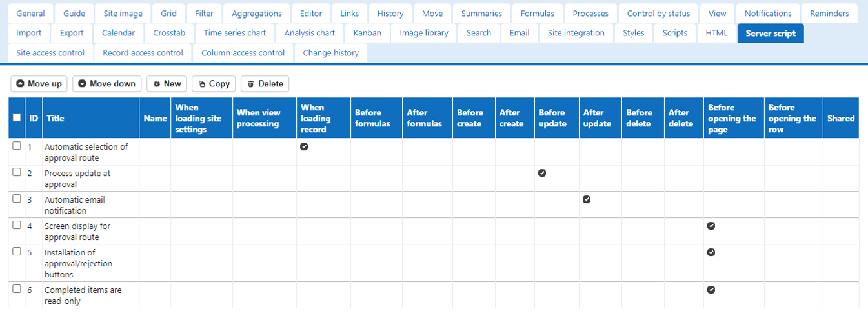
Task: Click When loading record check mark in row 1
Action: 304,146
